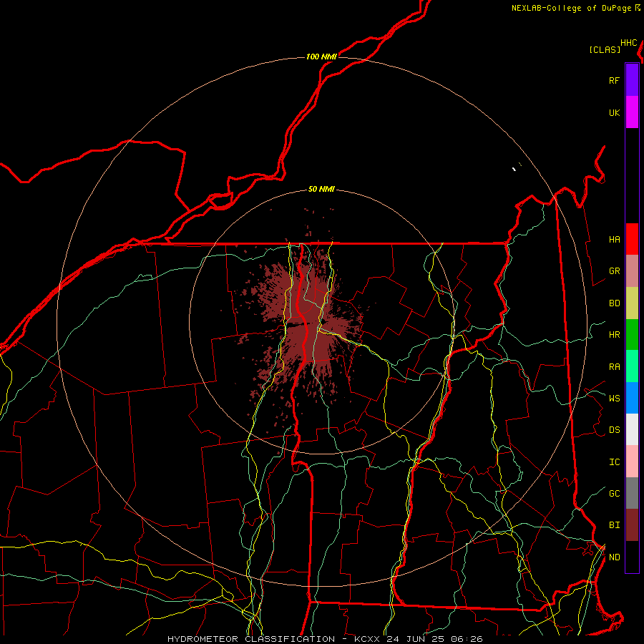Click the [CLAS] units label
Screen dimensions: 644x644
point(605,49)
